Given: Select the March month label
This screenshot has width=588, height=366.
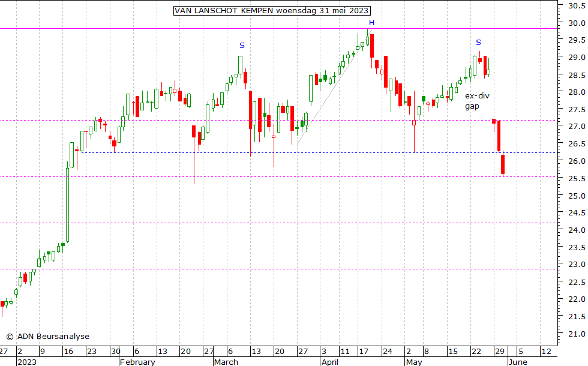Looking at the screenshot, I should tap(226, 362).
